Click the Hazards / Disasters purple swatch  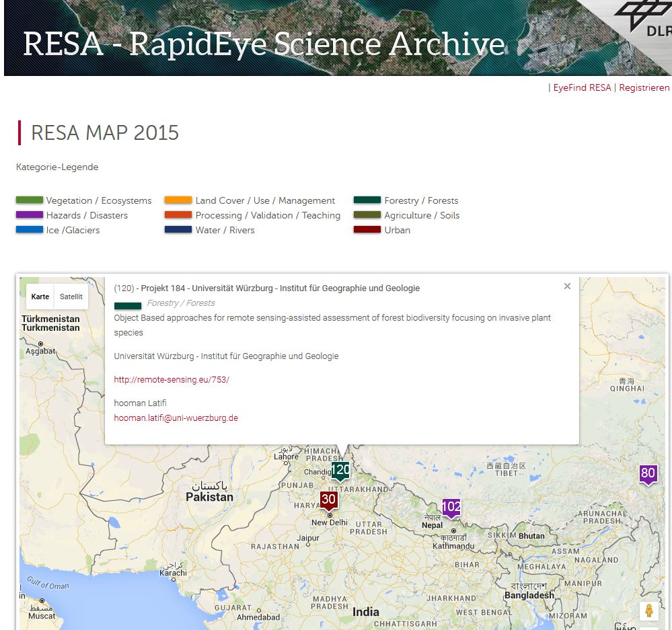30,215
